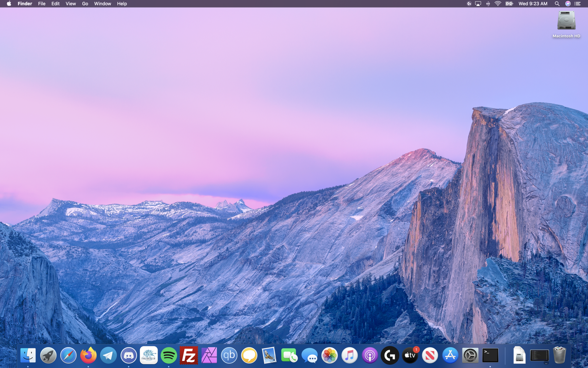
Task: Open the Go menu
Action: click(x=85, y=4)
